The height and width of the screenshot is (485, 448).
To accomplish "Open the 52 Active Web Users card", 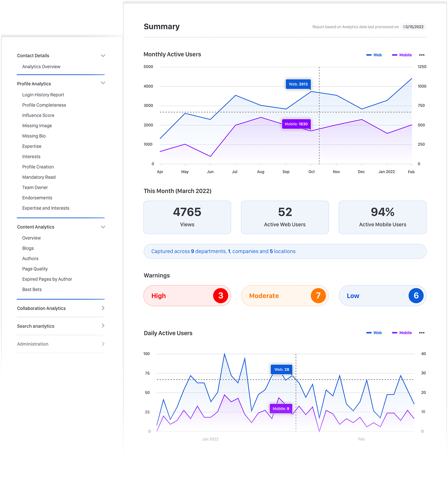I will click(x=285, y=217).
